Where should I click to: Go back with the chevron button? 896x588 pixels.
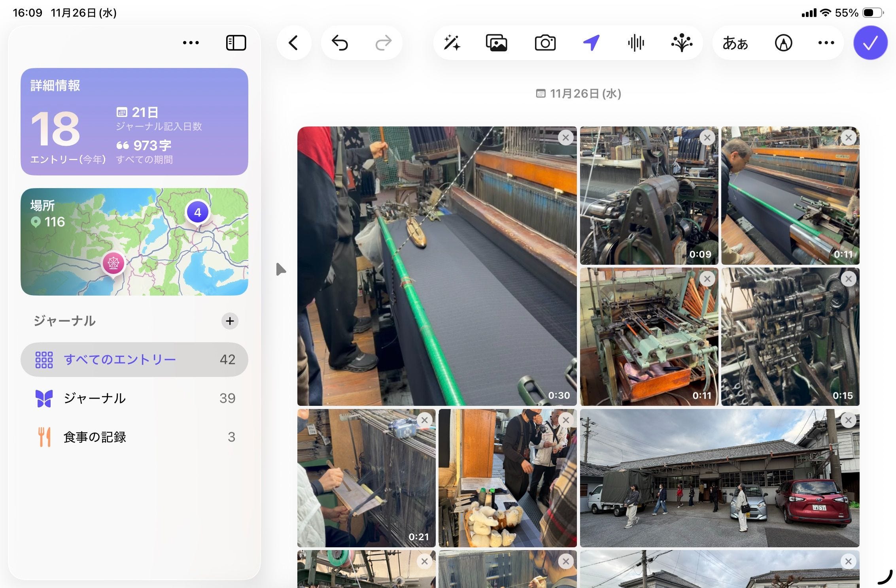(x=293, y=43)
